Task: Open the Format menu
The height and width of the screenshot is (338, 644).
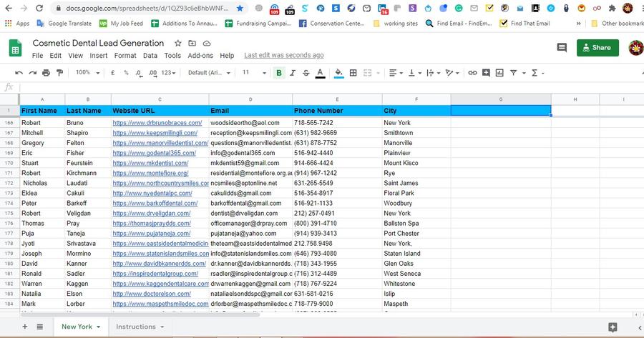Action: click(x=125, y=55)
